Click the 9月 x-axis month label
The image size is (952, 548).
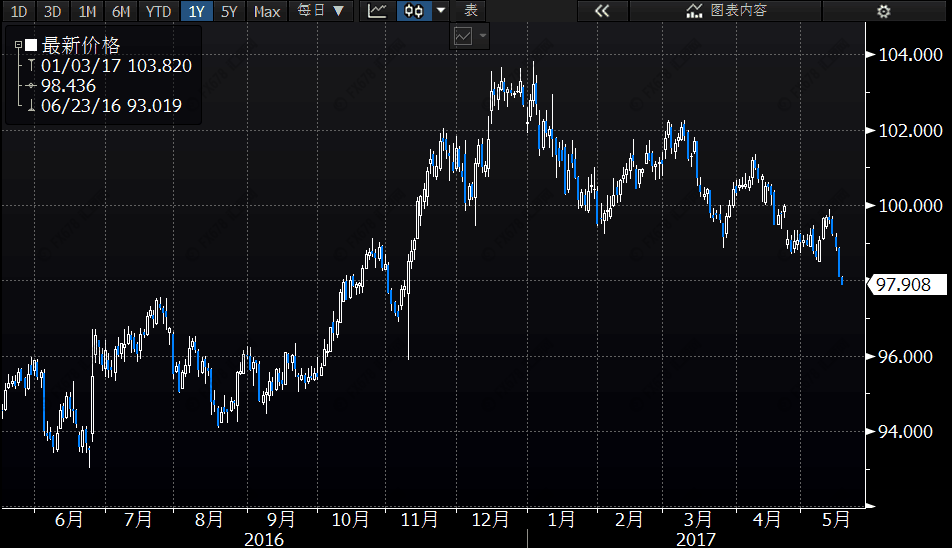(280, 519)
